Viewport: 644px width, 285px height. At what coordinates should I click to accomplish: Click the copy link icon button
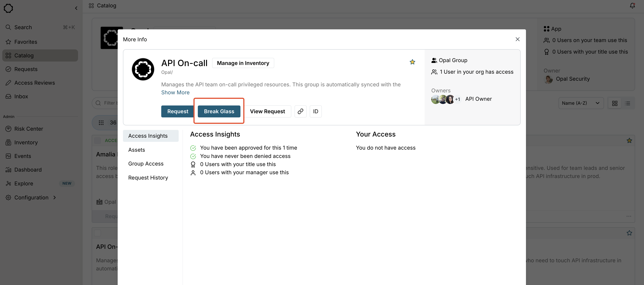point(300,111)
